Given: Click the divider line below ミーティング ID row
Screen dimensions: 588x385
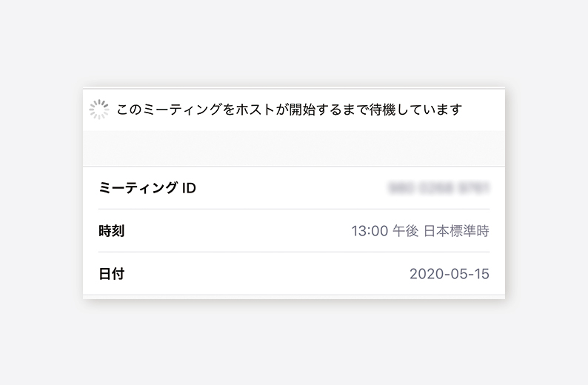Looking at the screenshot, I should [294, 209].
